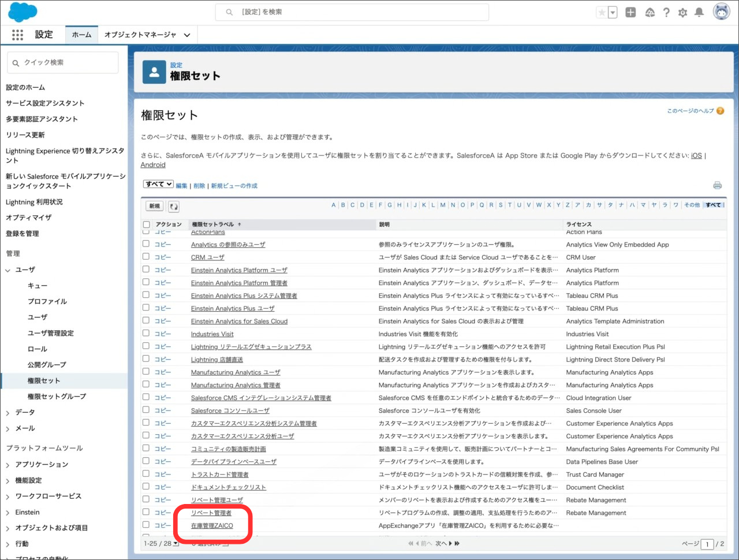
Task: Click コピー for Einstein Analytics for Sales Cloud
Action: (x=163, y=321)
